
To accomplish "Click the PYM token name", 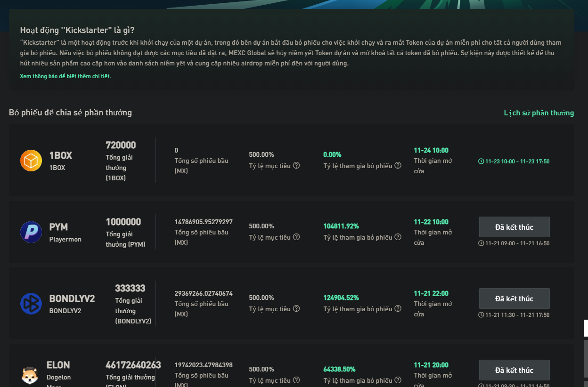I will coord(59,227).
